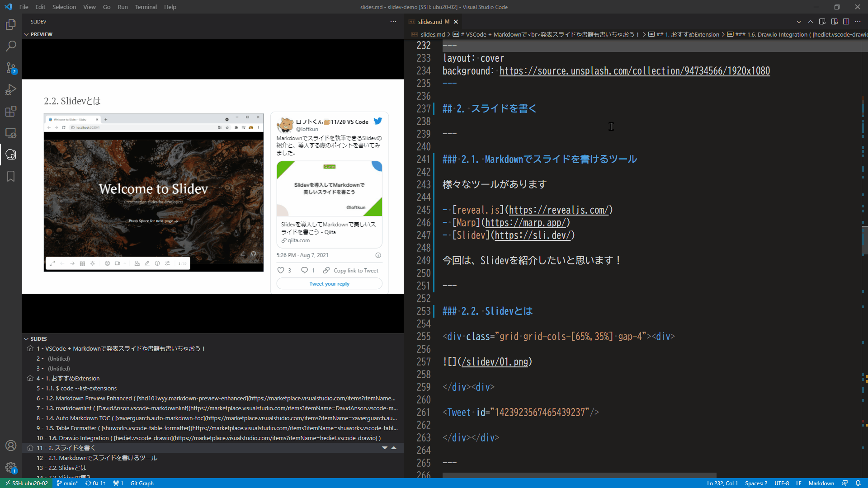Move slide 11 down with arrow
868x488 pixels.
point(384,448)
